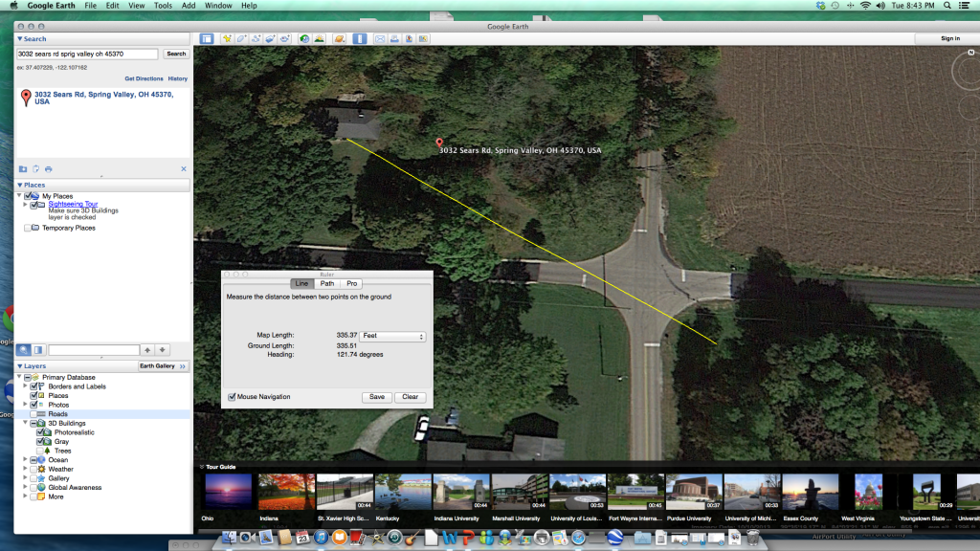The height and width of the screenshot is (551, 980).
Task: Collapse the Search panel triangle
Action: tap(19, 38)
